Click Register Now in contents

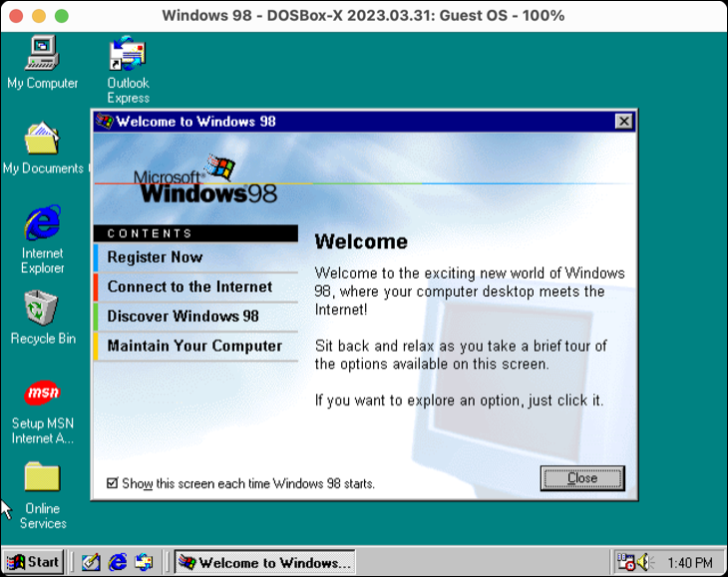(195, 257)
